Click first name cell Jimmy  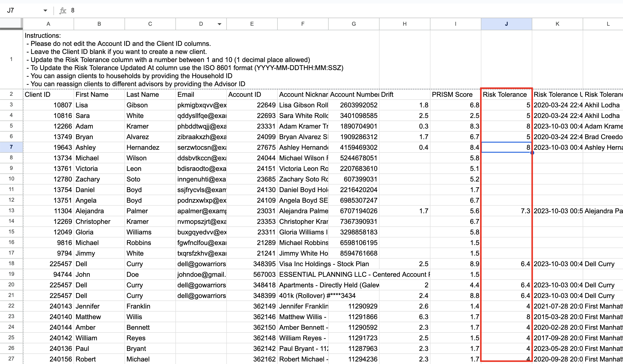tap(99, 253)
